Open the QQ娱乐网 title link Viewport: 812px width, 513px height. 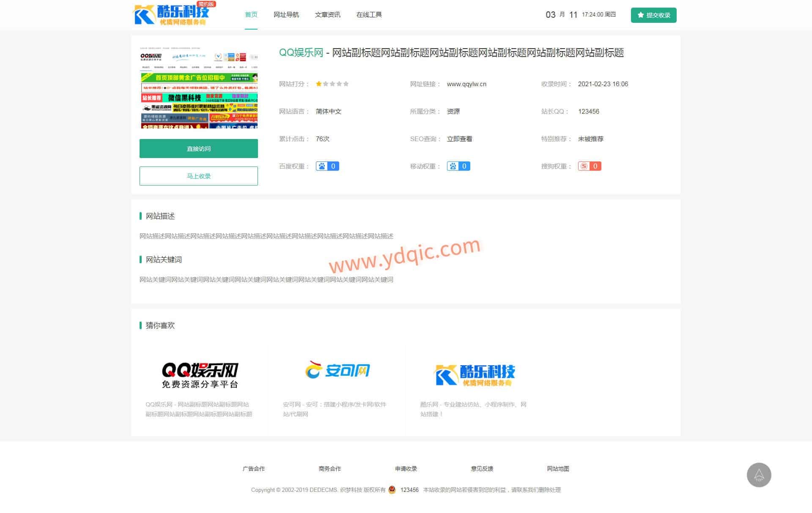click(301, 53)
